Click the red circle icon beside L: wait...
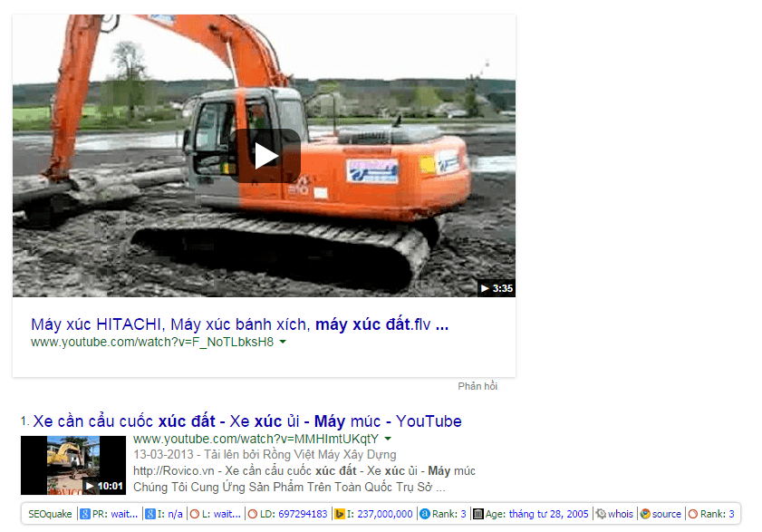The height and width of the screenshot is (532, 762). pos(195,514)
